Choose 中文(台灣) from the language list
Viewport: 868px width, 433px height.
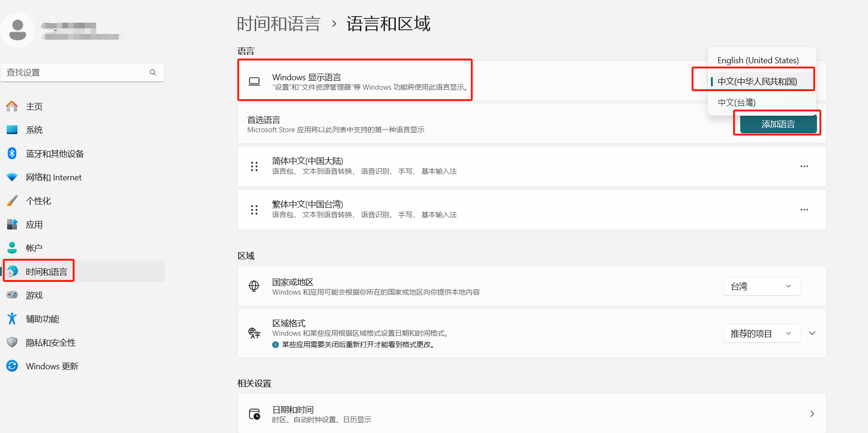[736, 102]
